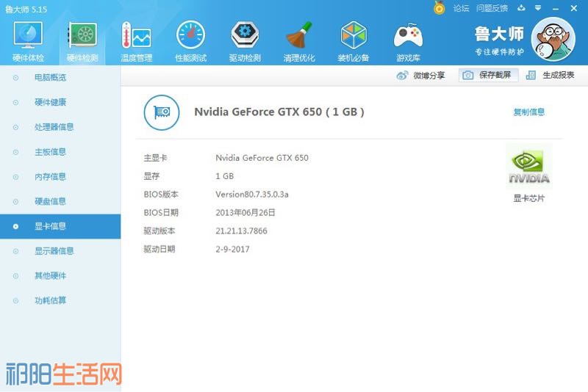588x392 pixels.
Task: Open the 硬件体检 hardware checkup icon
Action: tap(28, 41)
